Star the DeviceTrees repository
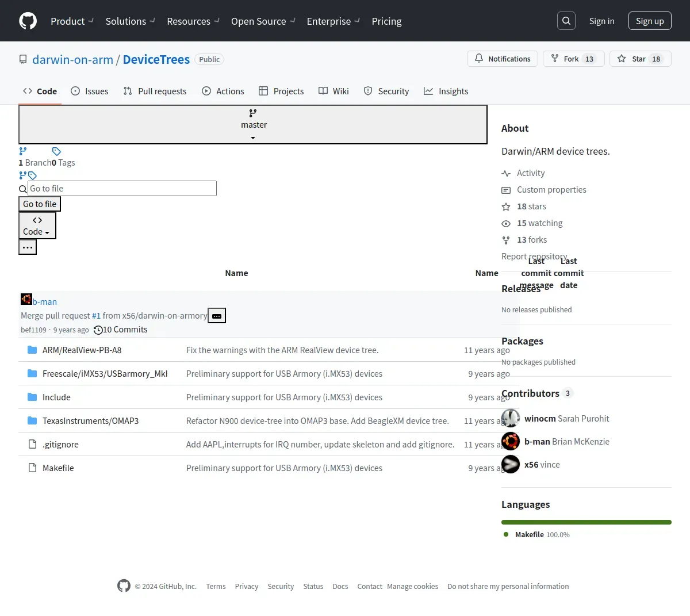The image size is (690, 616). point(640,59)
